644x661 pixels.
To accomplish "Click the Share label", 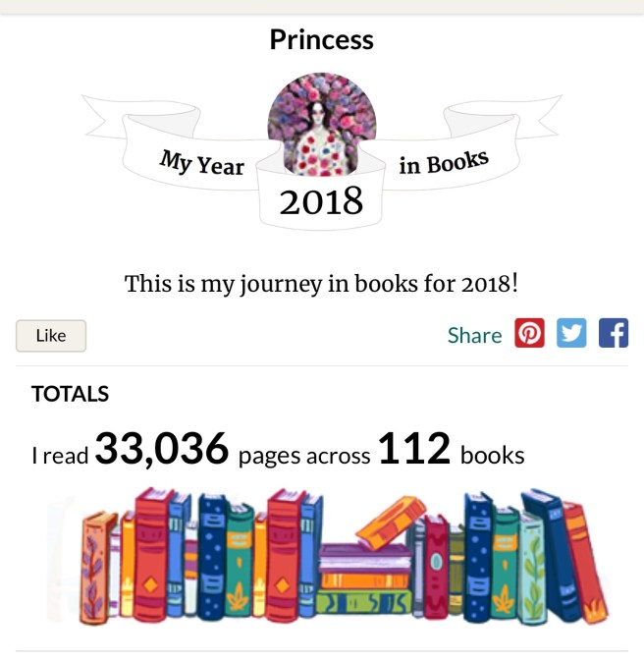I will pyautogui.click(x=474, y=335).
